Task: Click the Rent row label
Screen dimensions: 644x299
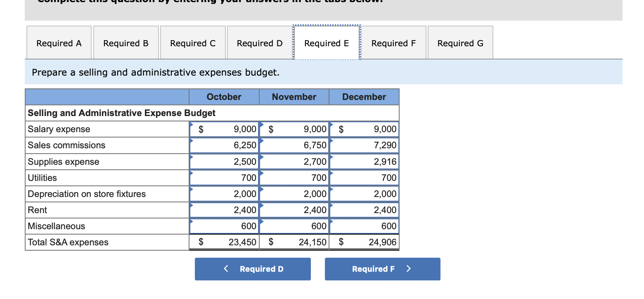Action: (x=37, y=210)
